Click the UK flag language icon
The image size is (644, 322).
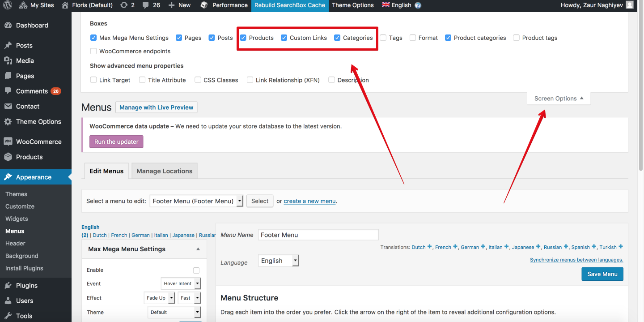pyautogui.click(x=386, y=5)
